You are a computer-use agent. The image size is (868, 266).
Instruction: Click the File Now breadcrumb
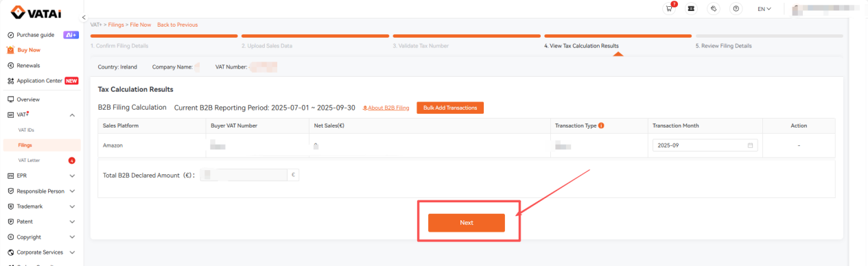pyautogui.click(x=140, y=25)
